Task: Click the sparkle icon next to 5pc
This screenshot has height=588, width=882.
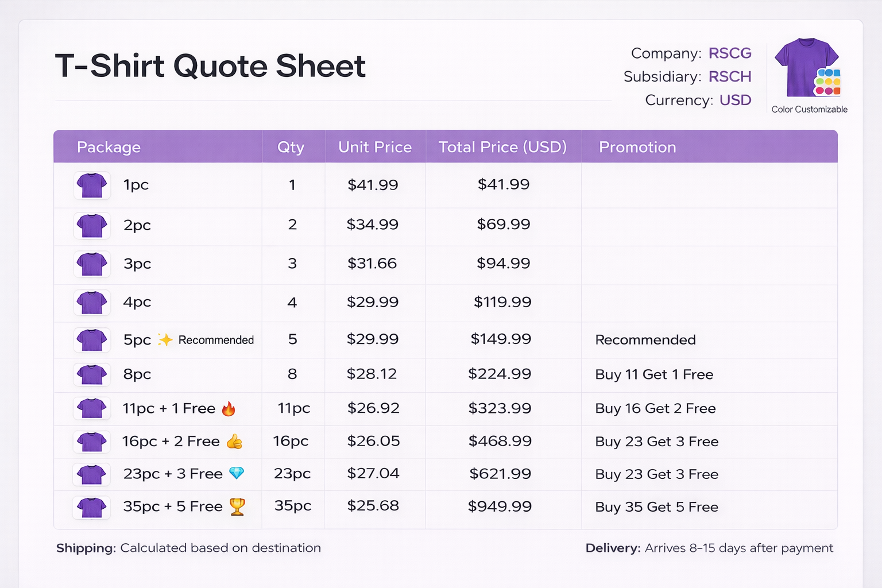Action: click(165, 340)
